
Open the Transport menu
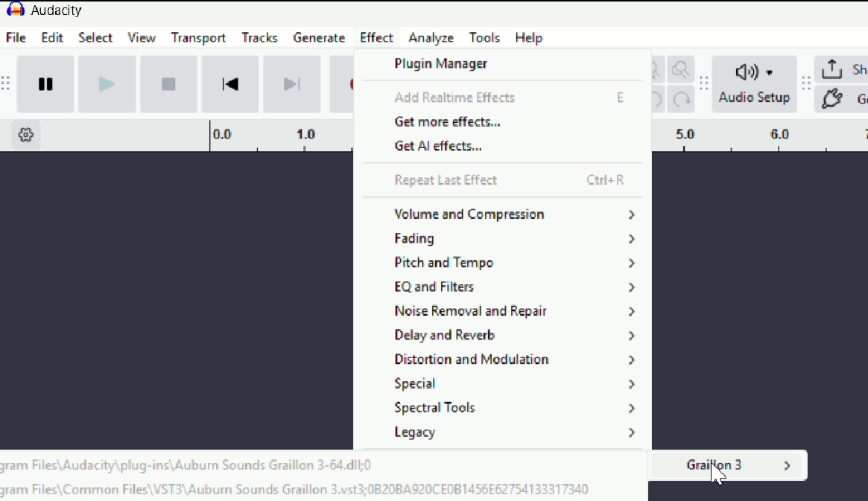coord(198,38)
